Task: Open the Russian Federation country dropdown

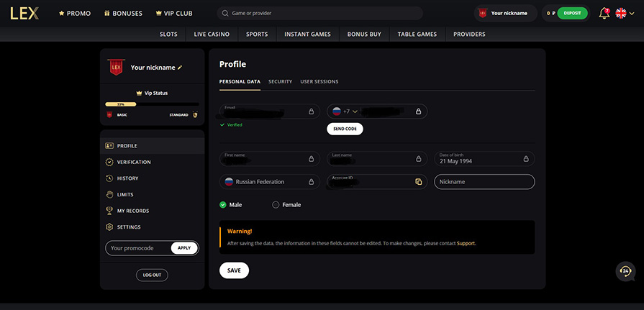Action: (x=270, y=182)
